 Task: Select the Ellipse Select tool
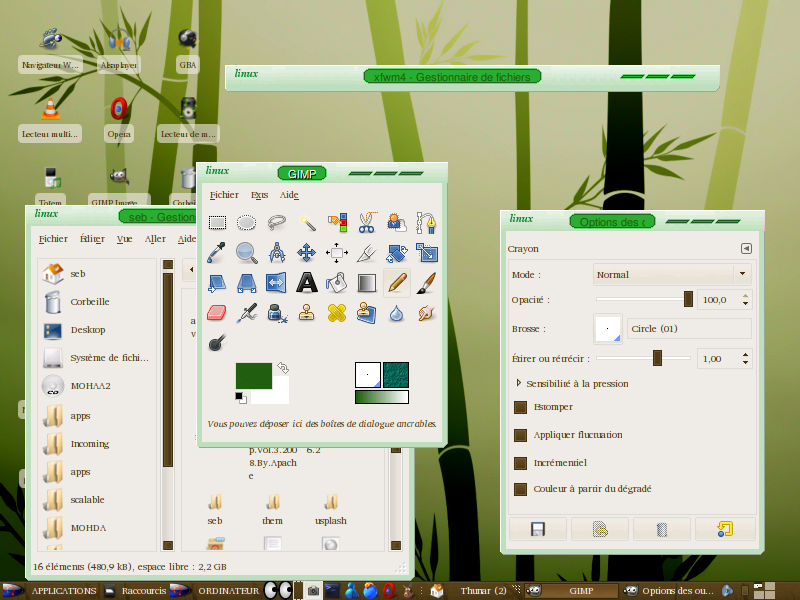pos(246,223)
